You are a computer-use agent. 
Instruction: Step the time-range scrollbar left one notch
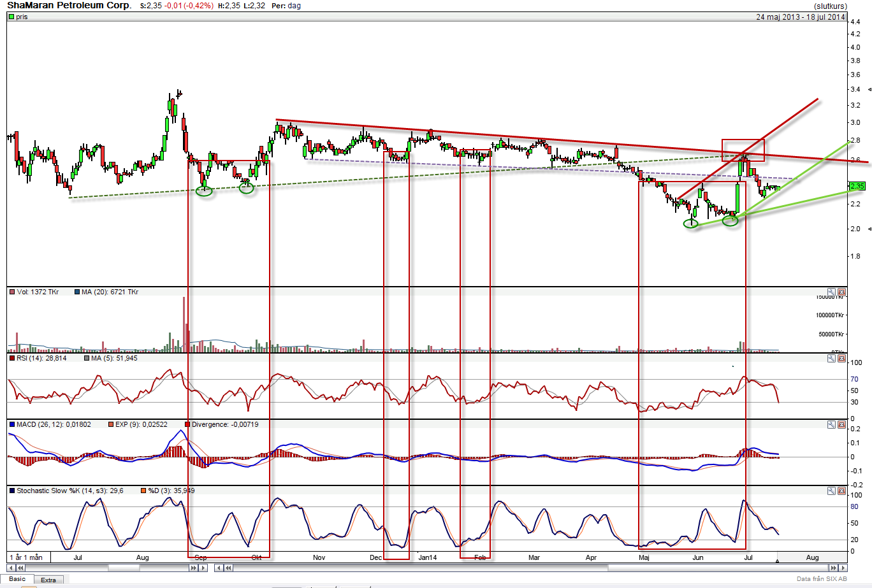219,568
